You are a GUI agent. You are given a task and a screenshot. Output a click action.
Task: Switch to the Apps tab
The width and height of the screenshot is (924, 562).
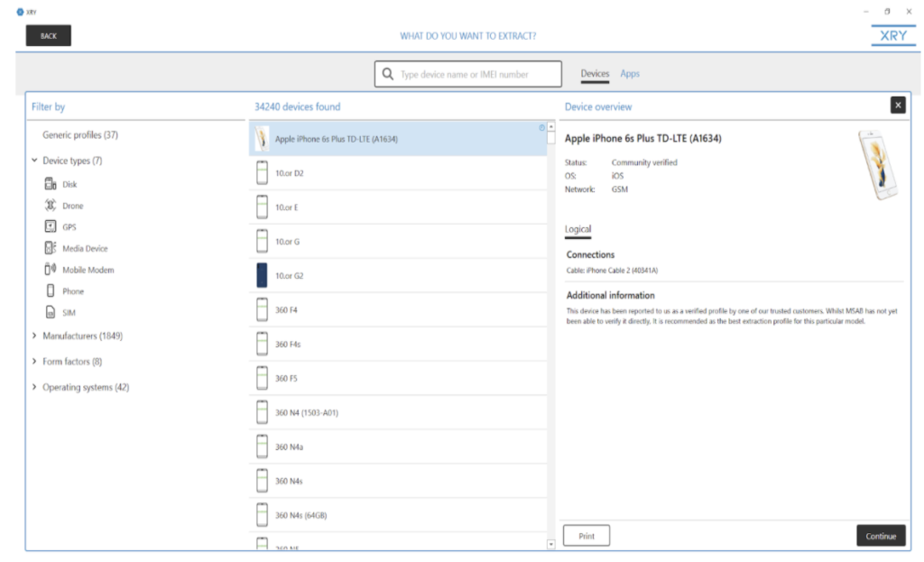(x=630, y=74)
